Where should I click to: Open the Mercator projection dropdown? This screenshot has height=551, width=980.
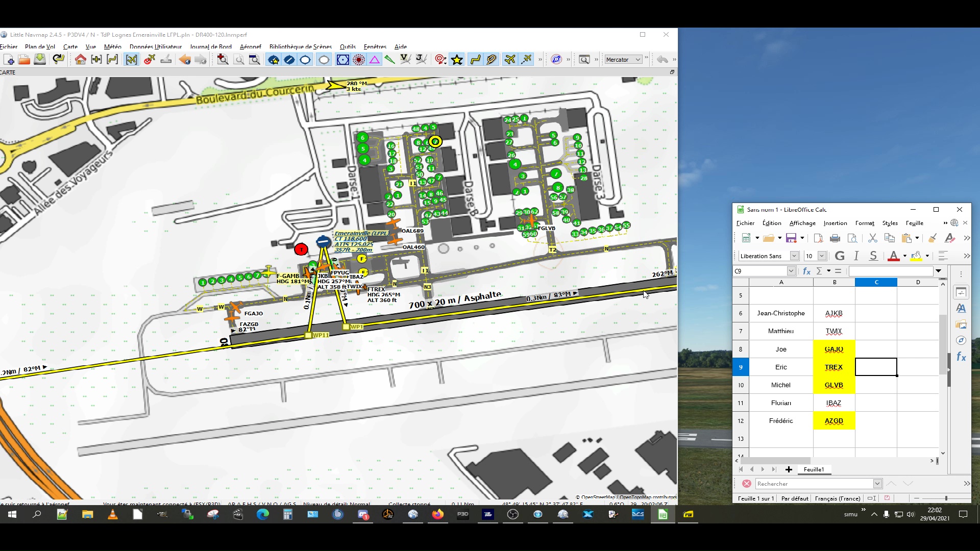tap(623, 60)
